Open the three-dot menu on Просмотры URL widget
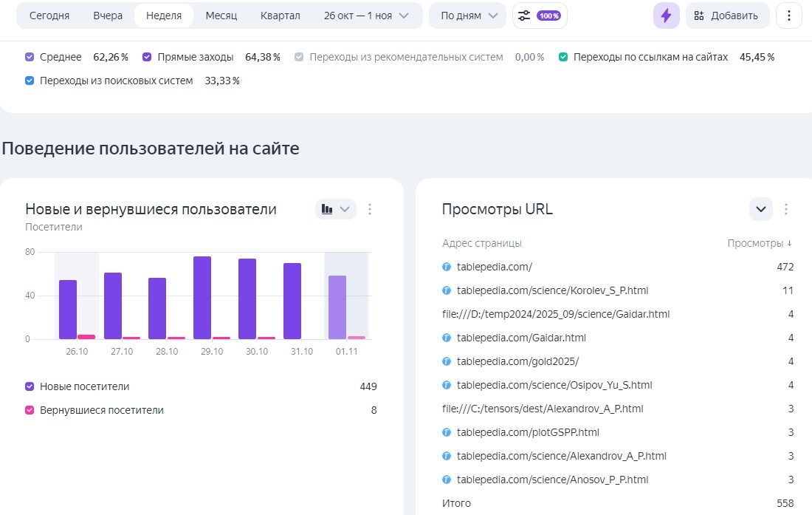Screen dimensions: 812x515 pyautogui.click(x=788, y=209)
